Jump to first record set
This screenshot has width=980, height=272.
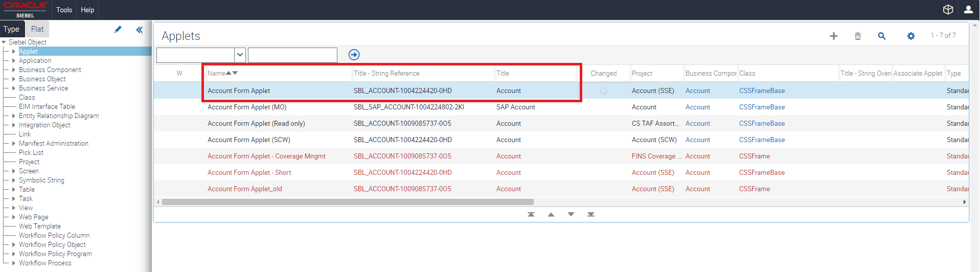[531, 215]
